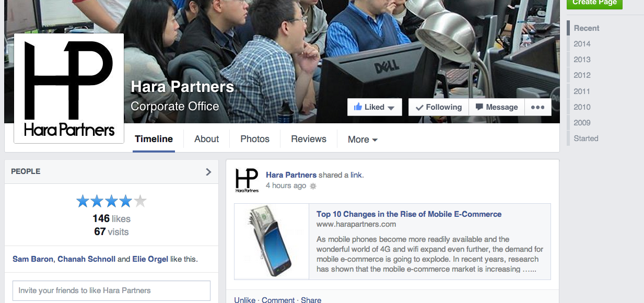This screenshot has height=303, width=644.
Task: Switch to the Timeline tab
Action: click(x=154, y=139)
